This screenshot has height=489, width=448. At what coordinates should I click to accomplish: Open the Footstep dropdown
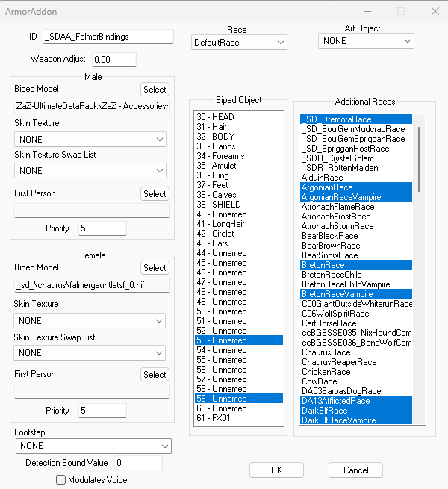(93, 446)
